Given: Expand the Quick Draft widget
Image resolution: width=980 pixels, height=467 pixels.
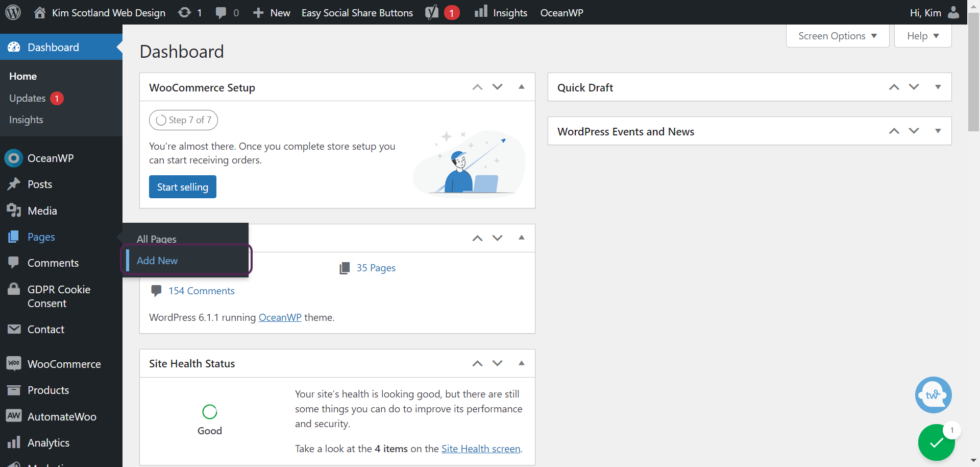Looking at the screenshot, I should (938, 87).
